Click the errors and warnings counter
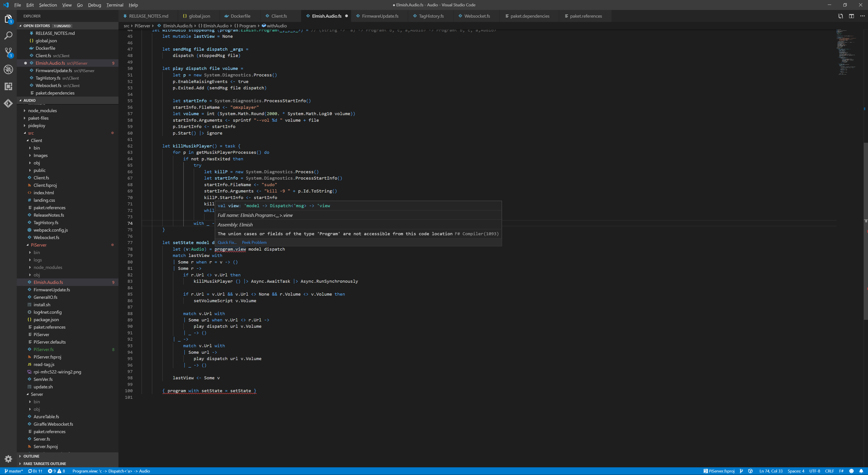The image size is (868, 475). point(56,471)
